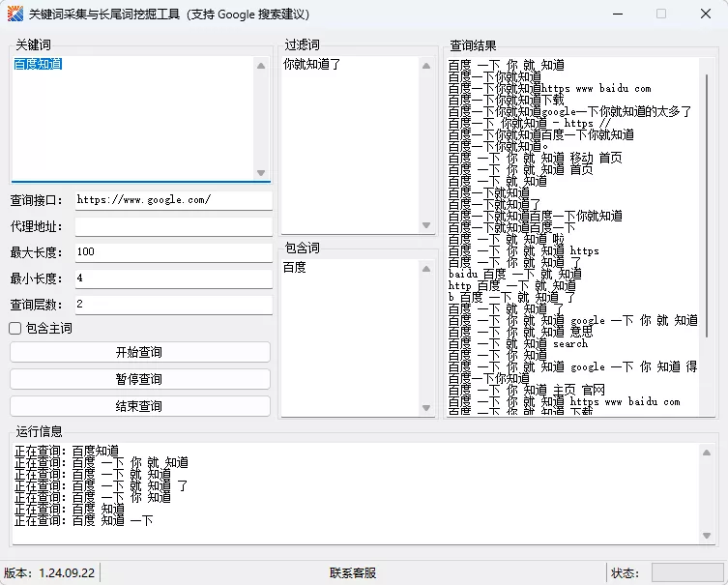The width and height of the screenshot is (728, 585).
Task: Click down arrow of 关键词 scrollbar
Action: 261,173
